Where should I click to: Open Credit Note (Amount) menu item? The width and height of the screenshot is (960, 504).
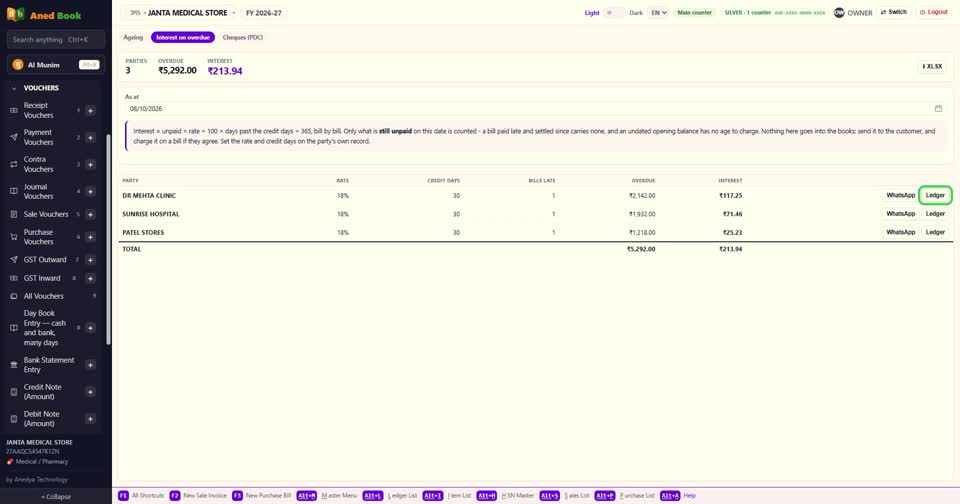click(x=42, y=392)
